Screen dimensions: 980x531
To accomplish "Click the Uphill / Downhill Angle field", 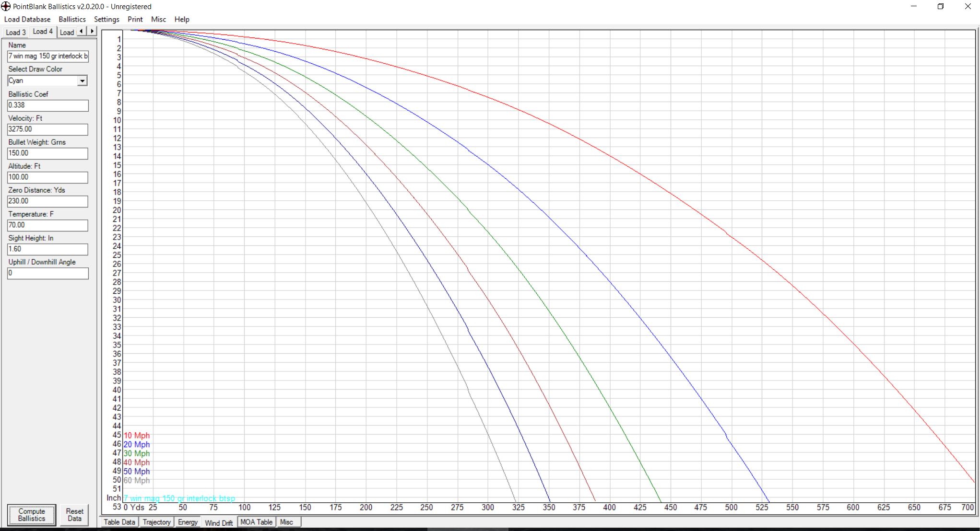I will (x=47, y=273).
